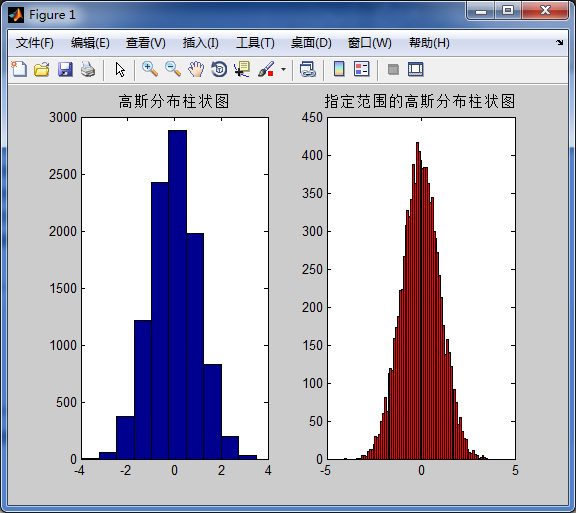Click the Hide Plot Tools icon
The height and width of the screenshot is (513, 576).
pos(393,69)
